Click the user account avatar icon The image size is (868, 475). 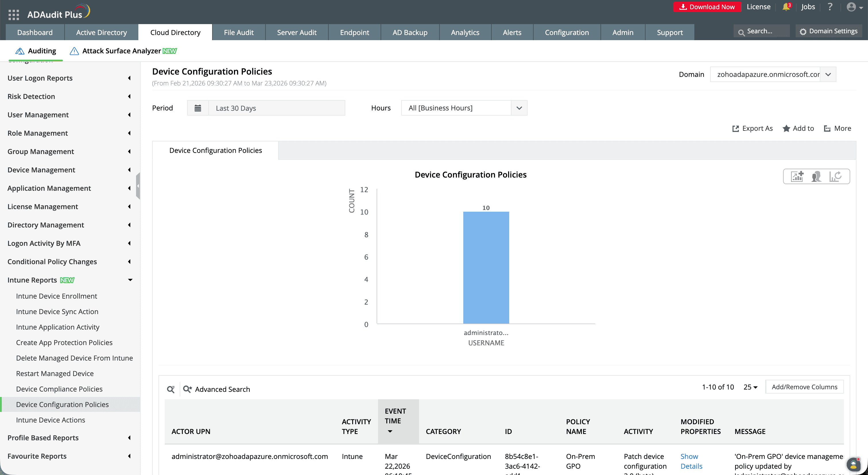pos(851,7)
